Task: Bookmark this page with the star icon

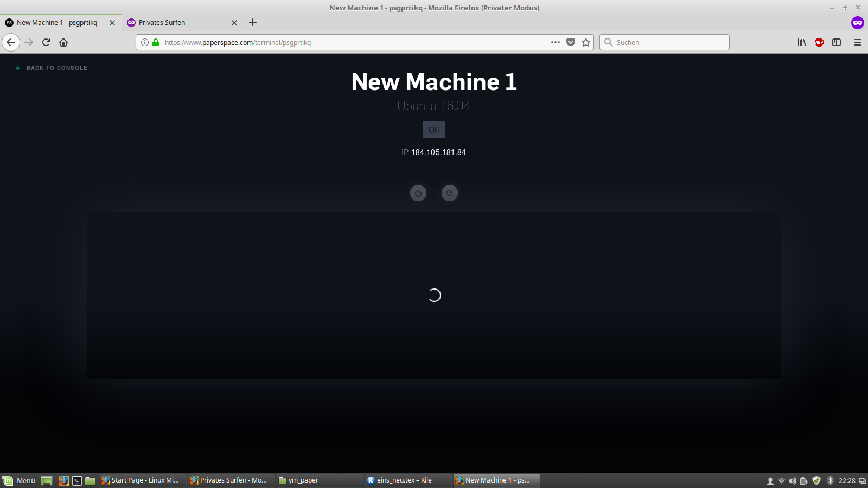Action: click(x=586, y=42)
